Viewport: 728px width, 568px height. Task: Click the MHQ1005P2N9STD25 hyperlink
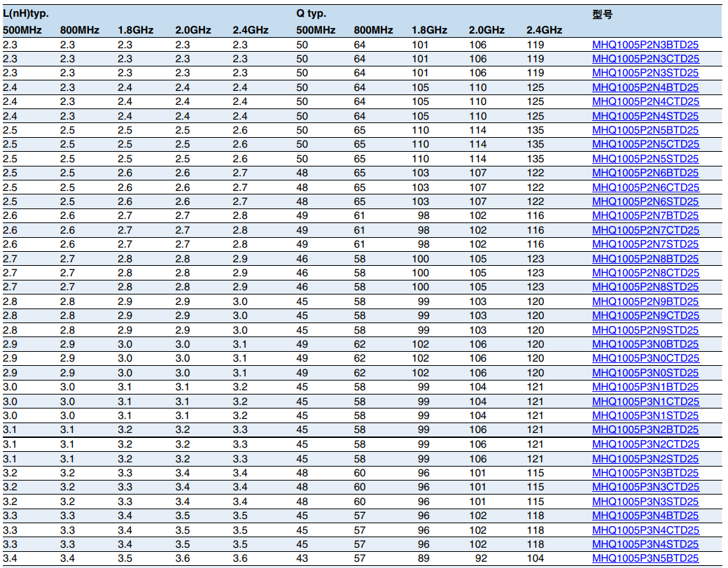click(645, 331)
